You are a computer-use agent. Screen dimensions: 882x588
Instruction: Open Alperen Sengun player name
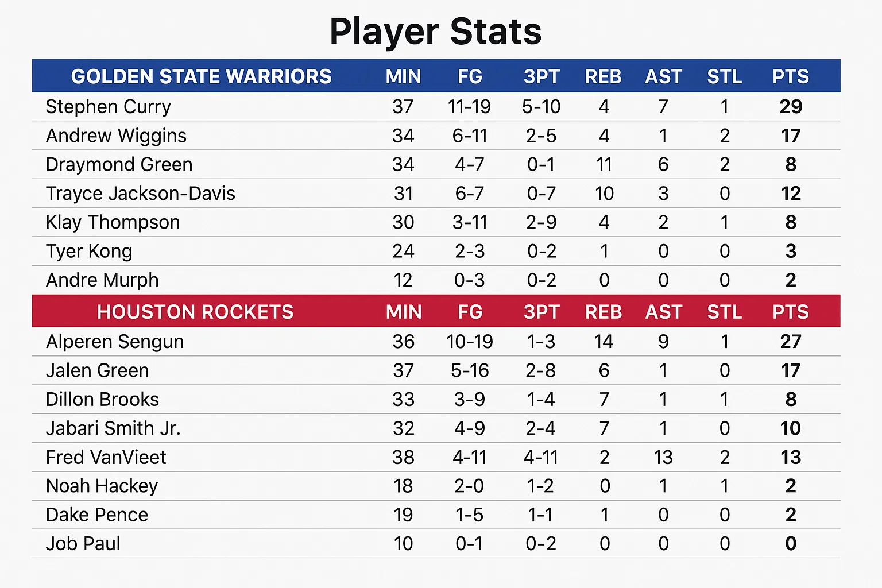point(115,342)
